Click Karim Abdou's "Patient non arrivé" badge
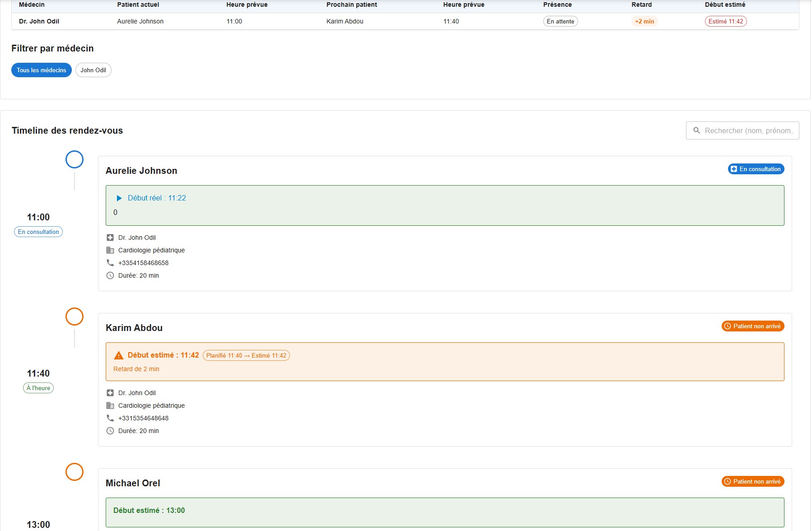Viewport: 812px width, 531px height. (752, 326)
